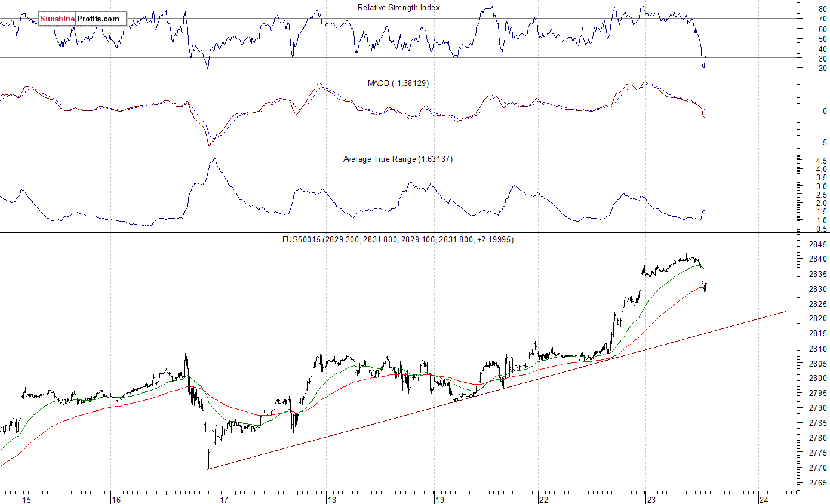Click the 2800 price axis label
The image size is (830, 504).
(x=817, y=379)
